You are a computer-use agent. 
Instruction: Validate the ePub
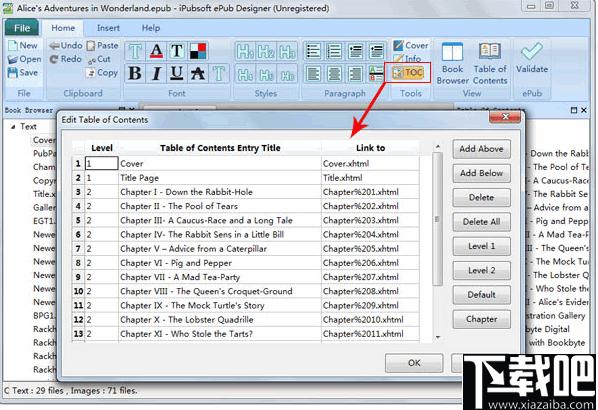(x=532, y=58)
